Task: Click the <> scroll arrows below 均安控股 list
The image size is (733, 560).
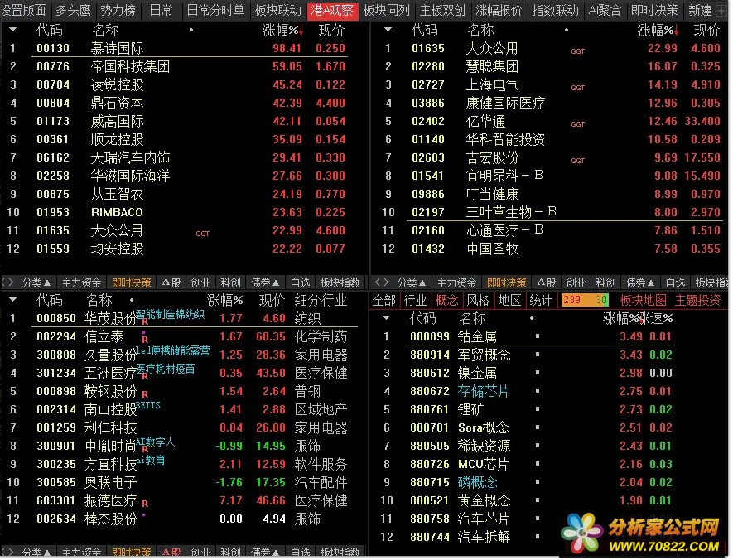Action: point(8,282)
